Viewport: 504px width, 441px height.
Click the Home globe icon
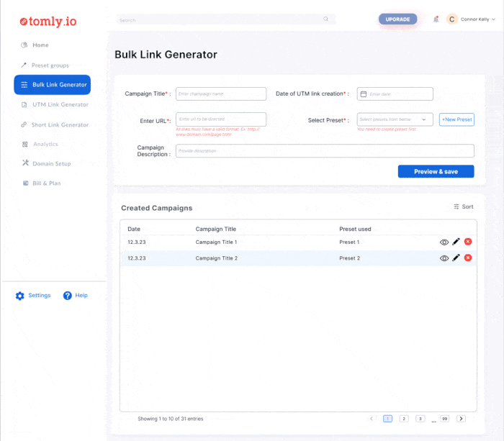(24, 45)
